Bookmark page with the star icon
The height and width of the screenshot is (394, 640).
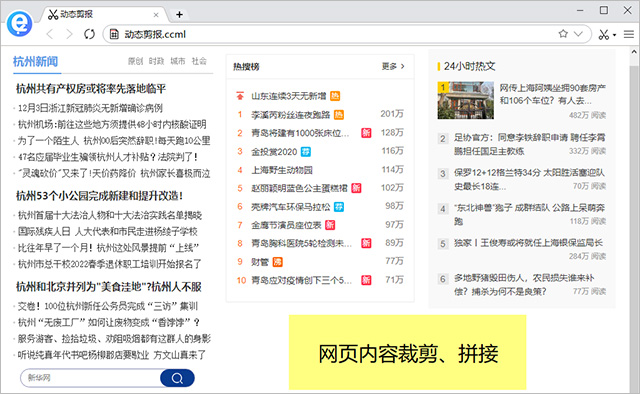coord(563,34)
